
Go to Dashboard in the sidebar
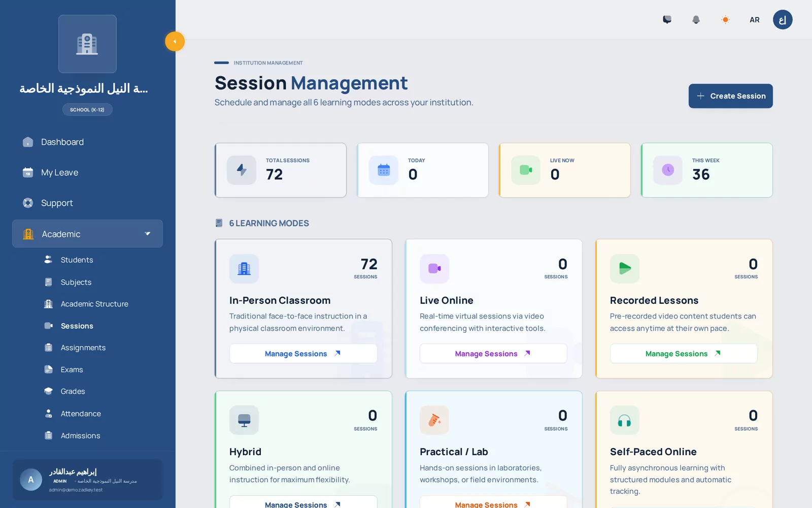[87, 142]
